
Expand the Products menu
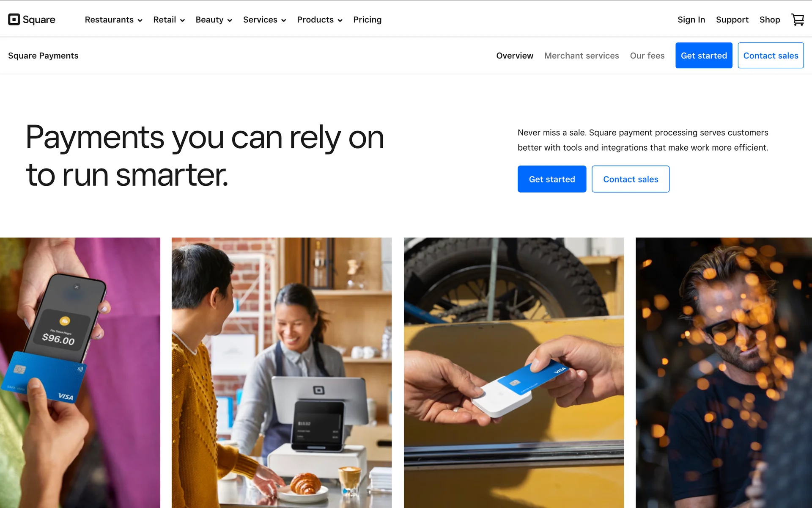tap(319, 19)
